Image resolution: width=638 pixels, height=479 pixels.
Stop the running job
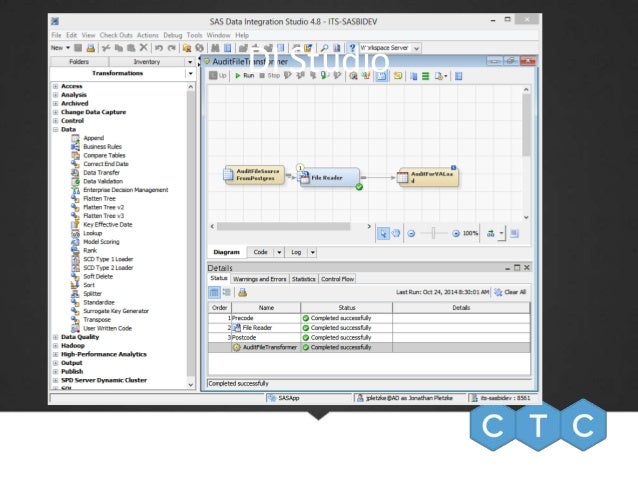tap(270, 76)
